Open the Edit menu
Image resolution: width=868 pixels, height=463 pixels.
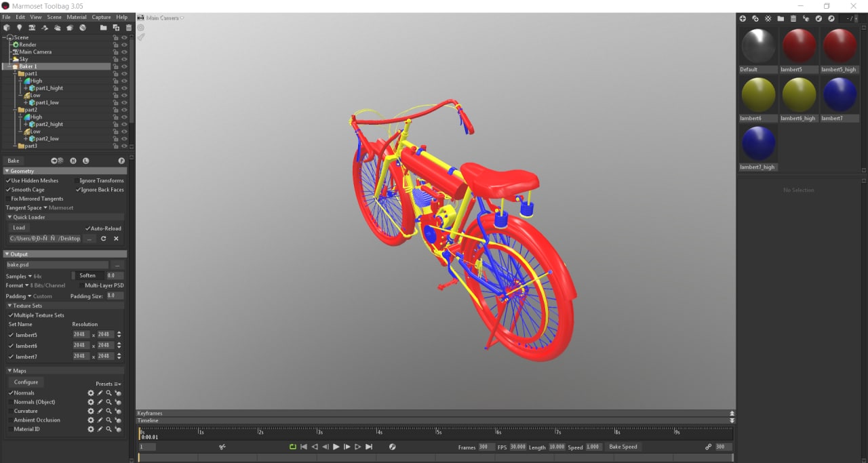[20, 17]
